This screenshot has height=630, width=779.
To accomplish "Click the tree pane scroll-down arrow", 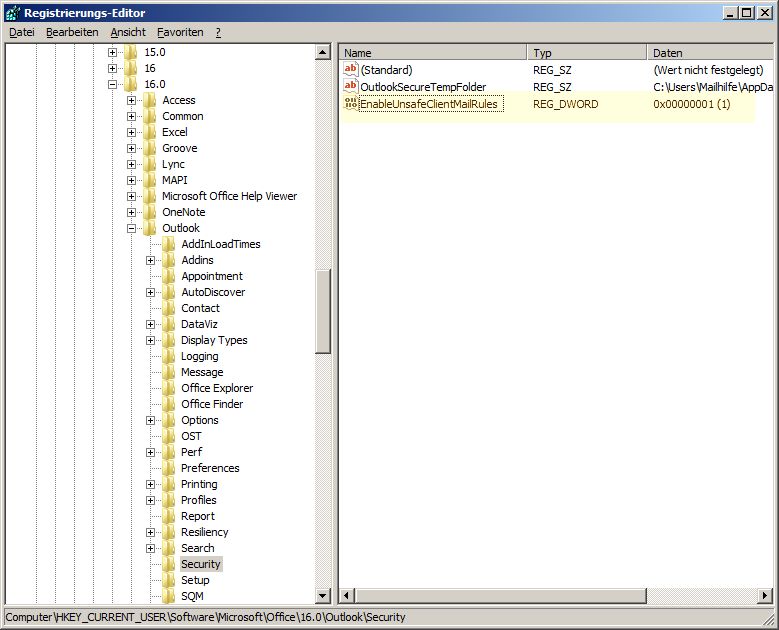I will pos(323,596).
